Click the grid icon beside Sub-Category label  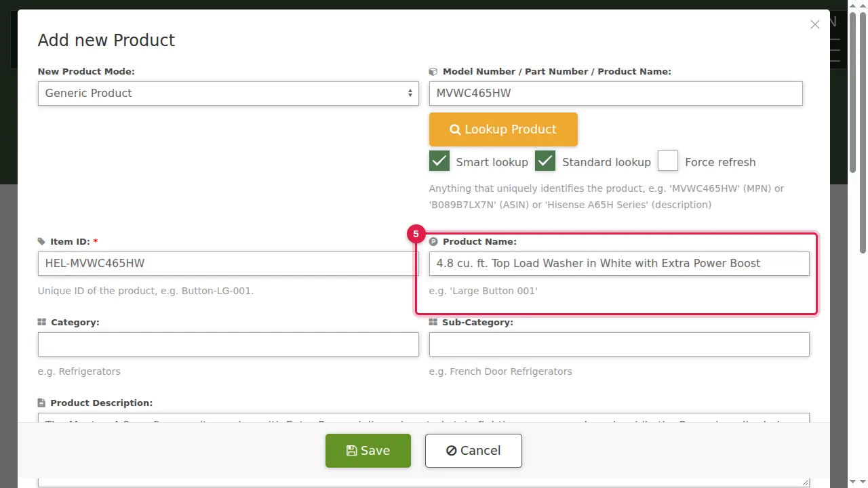tap(433, 323)
